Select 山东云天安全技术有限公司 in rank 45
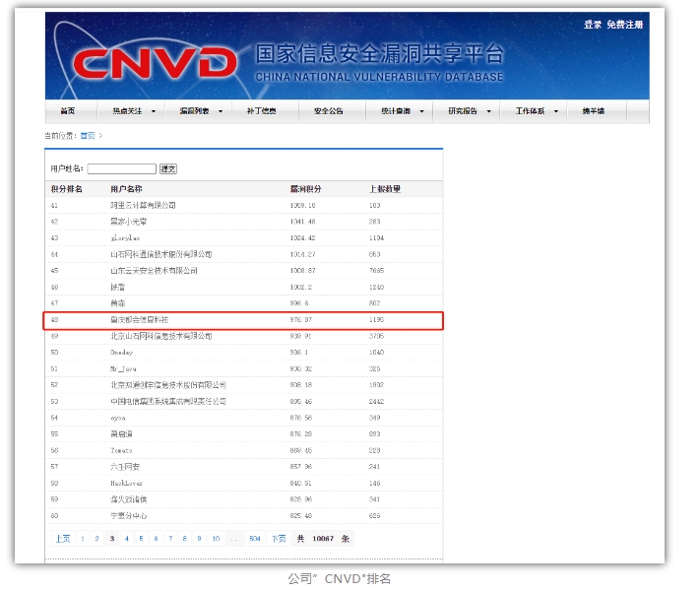Image resolution: width=700 pixels, height=591 pixels. pos(154,271)
